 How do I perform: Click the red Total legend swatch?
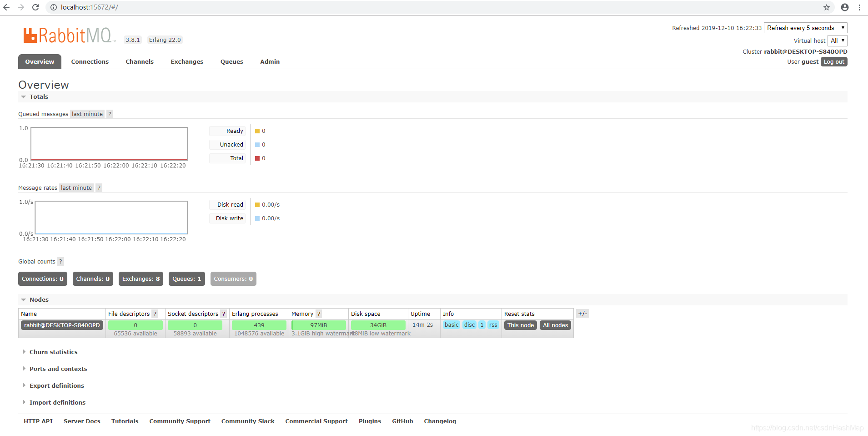[x=257, y=158]
